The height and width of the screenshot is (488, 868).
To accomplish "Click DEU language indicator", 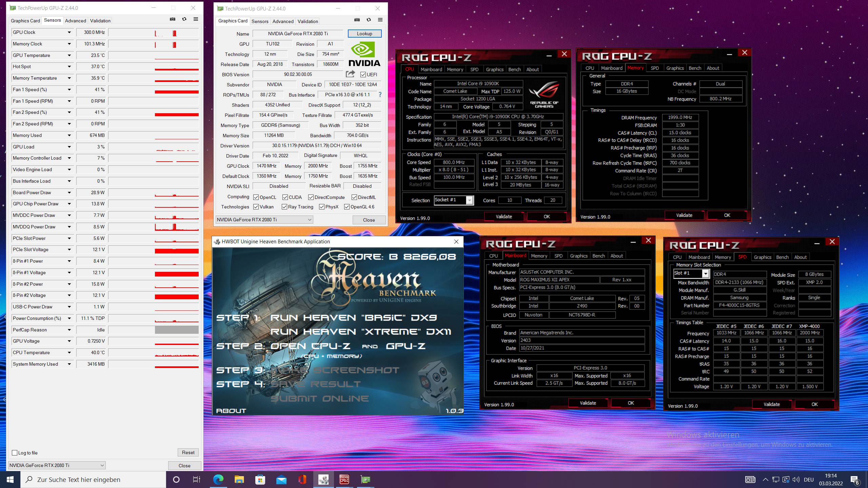I will pyautogui.click(x=809, y=480).
